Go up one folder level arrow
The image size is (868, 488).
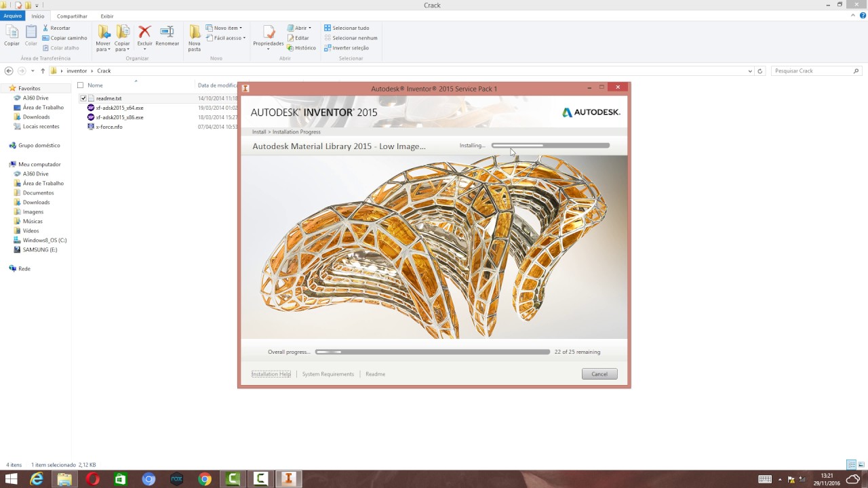click(43, 70)
